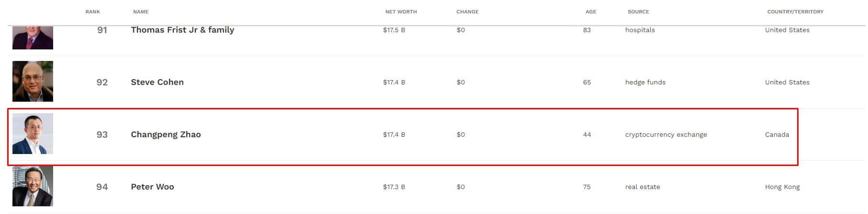This screenshot has width=868, height=214.
Task: Open the Steve Cohen name link
Action: point(157,82)
